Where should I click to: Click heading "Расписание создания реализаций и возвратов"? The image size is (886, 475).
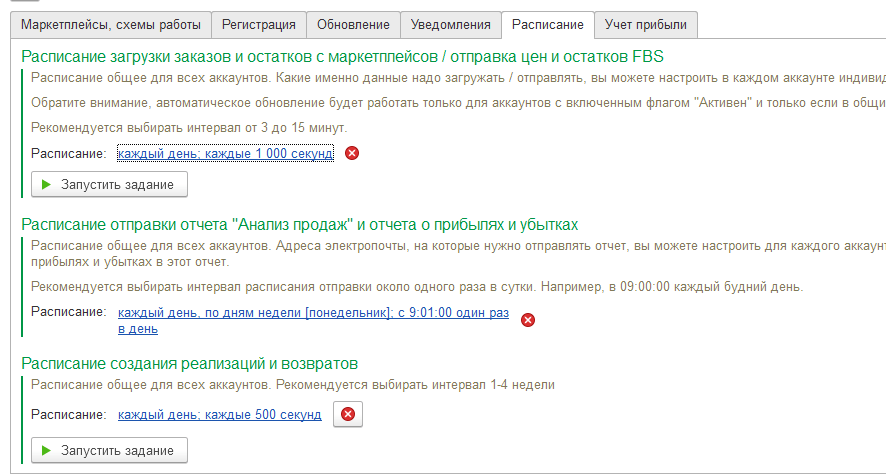click(189, 363)
